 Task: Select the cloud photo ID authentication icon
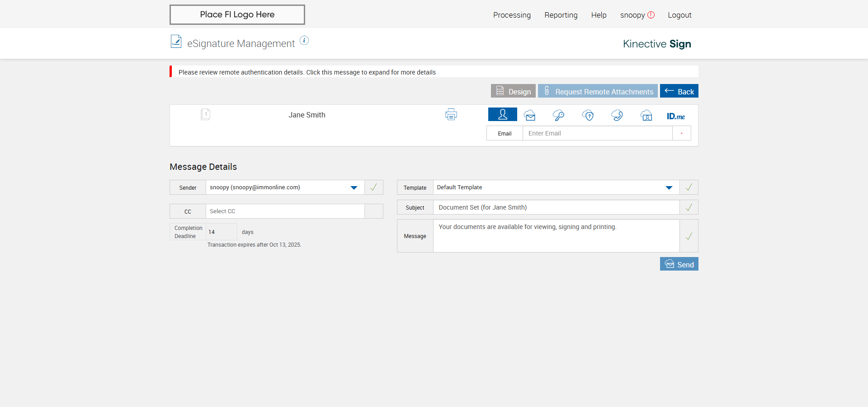coord(646,116)
